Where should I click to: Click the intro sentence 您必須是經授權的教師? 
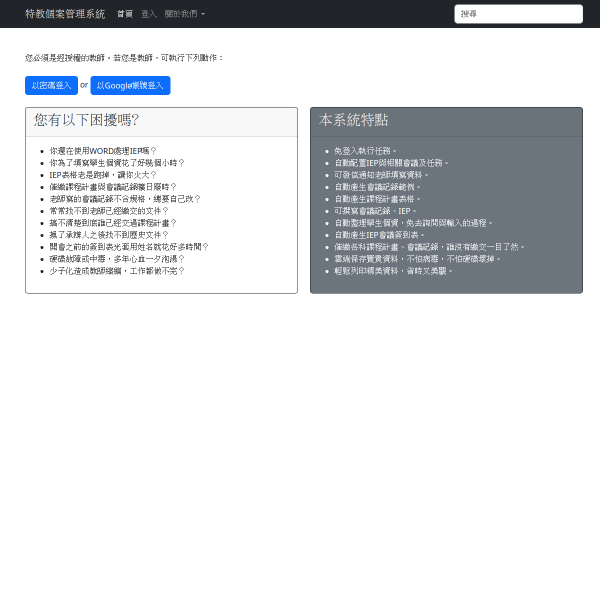coord(124,58)
